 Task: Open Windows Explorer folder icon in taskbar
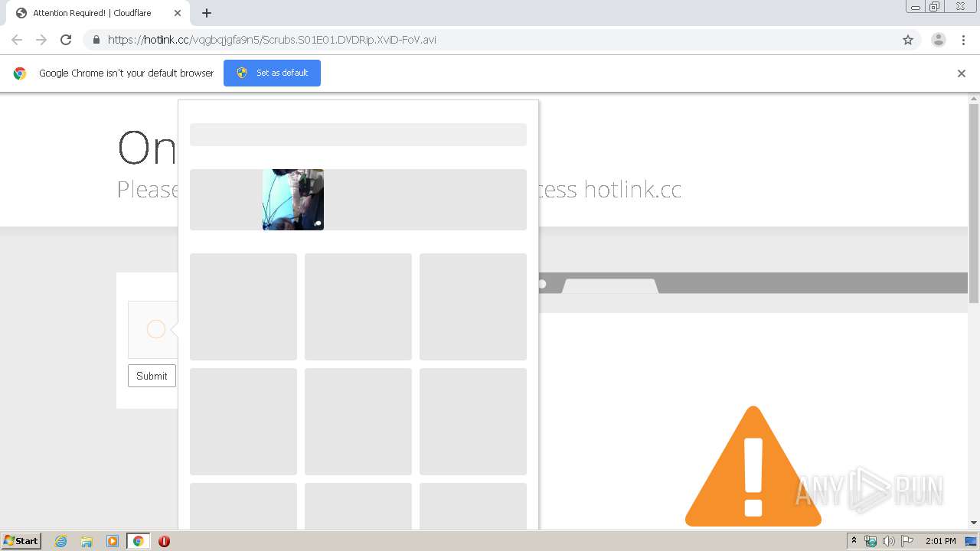pos(87,541)
